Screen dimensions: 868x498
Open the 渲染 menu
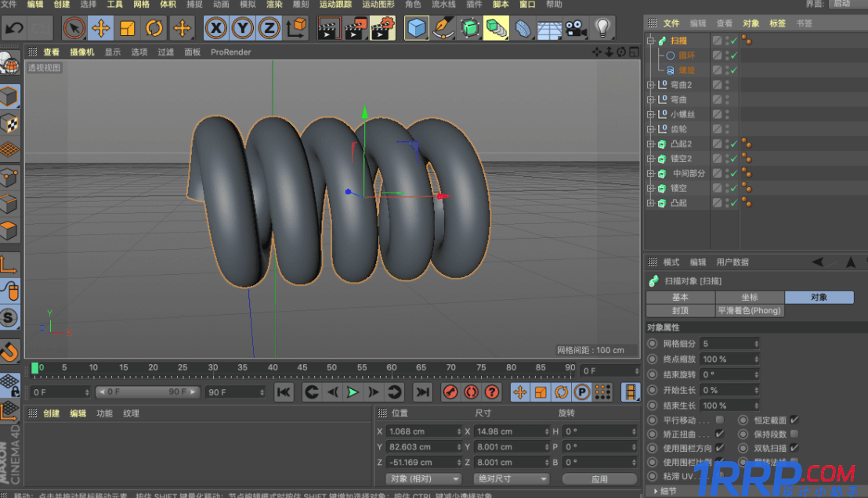274,5
